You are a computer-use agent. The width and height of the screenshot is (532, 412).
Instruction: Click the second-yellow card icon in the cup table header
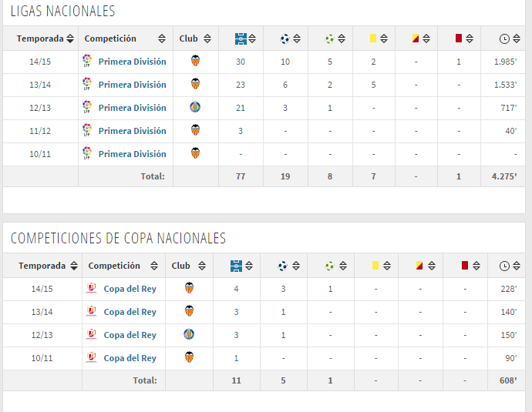click(419, 265)
